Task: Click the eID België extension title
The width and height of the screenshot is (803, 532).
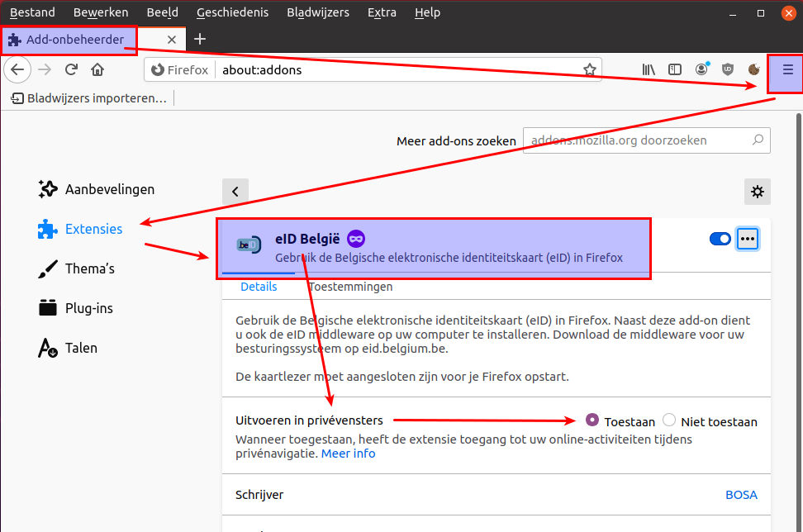Action: pos(307,239)
